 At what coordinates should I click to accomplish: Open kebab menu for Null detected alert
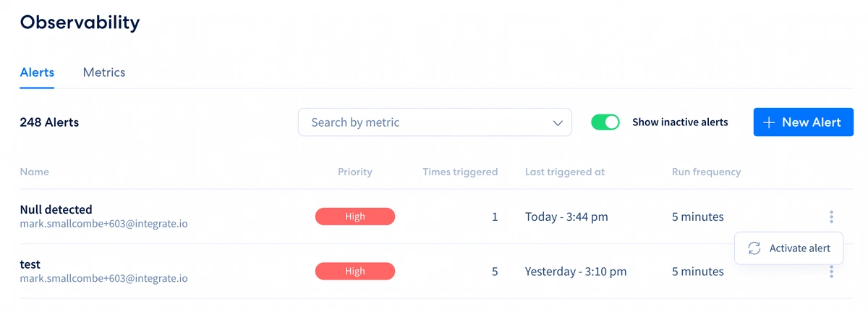click(831, 217)
